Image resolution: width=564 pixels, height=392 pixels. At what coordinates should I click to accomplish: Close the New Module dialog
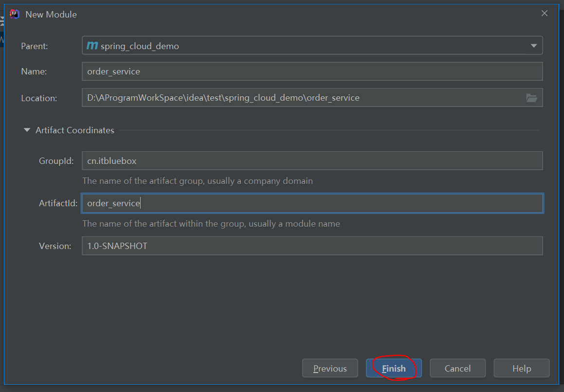click(545, 14)
